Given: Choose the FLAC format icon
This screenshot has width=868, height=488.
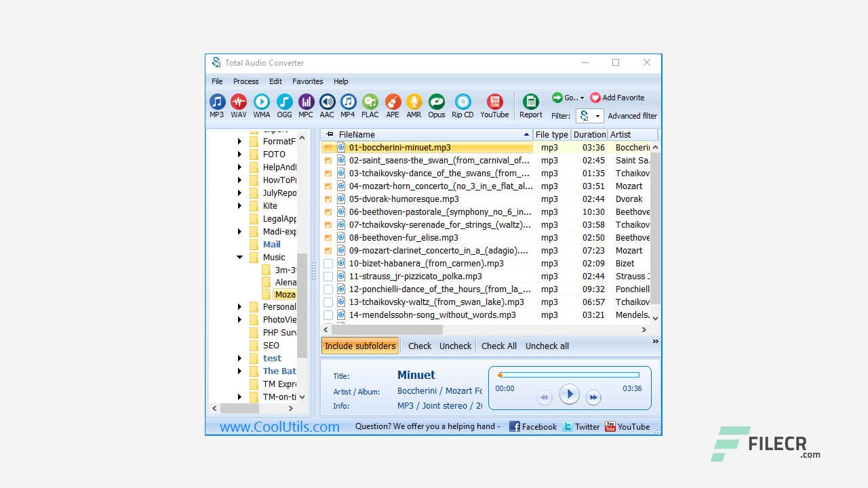Looking at the screenshot, I should (370, 102).
